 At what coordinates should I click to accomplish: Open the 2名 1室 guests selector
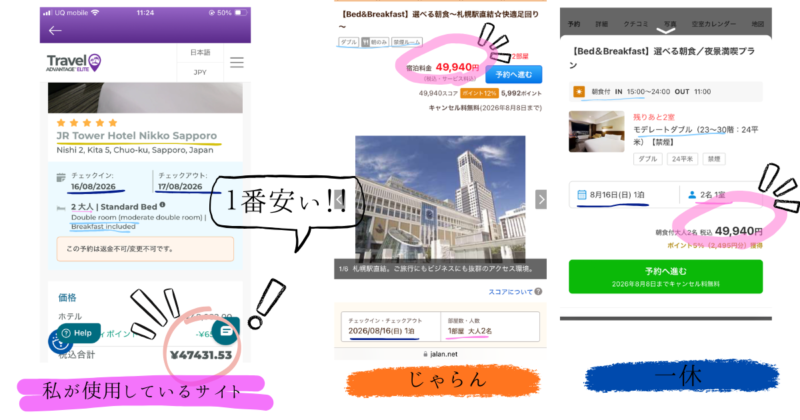tap(721, 194)
